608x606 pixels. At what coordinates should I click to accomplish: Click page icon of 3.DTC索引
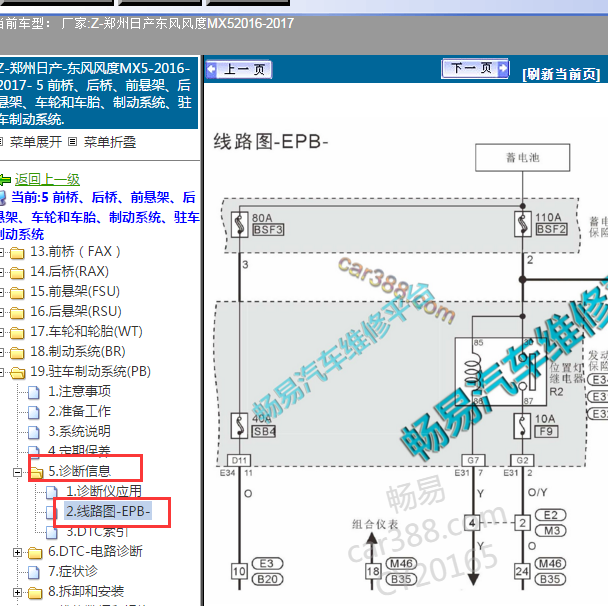[x=52, y=532]
